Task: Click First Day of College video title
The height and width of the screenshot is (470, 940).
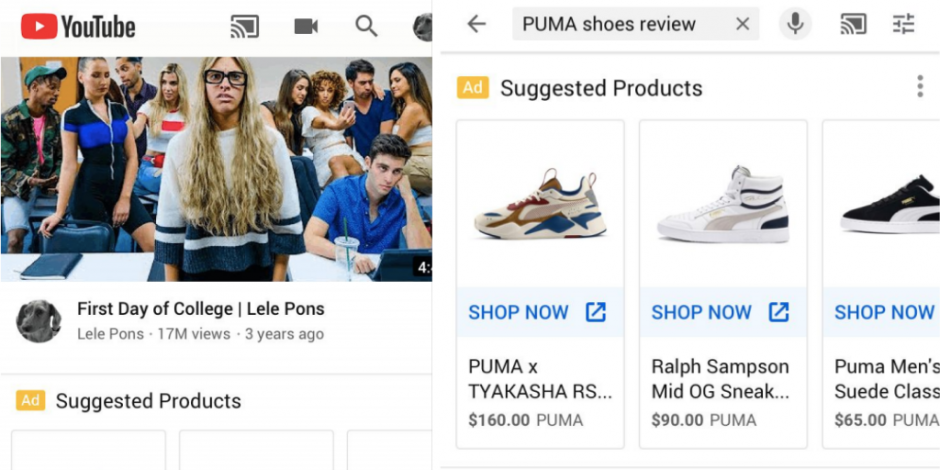Action: tap(201, 309)
